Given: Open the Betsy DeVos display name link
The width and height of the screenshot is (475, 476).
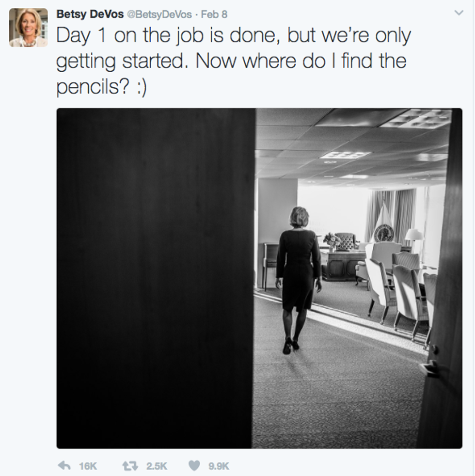Looking at the screenshot, I should 90,14.
